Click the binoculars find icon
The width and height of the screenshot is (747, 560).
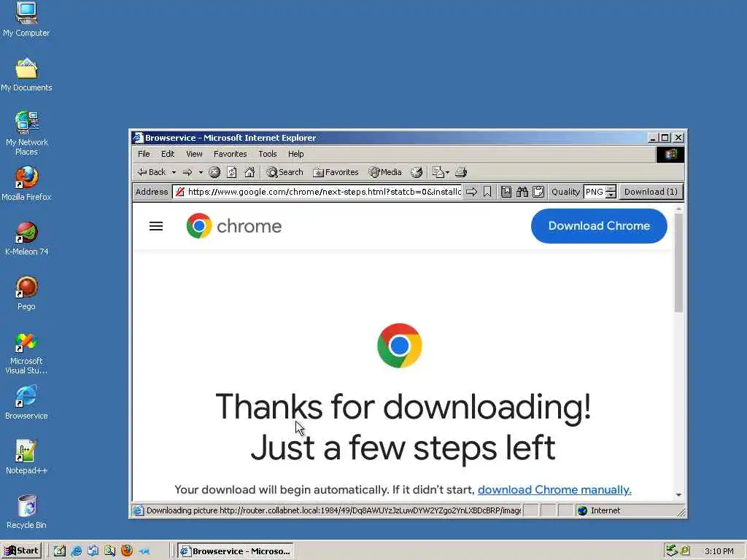[x=522, y=192]
